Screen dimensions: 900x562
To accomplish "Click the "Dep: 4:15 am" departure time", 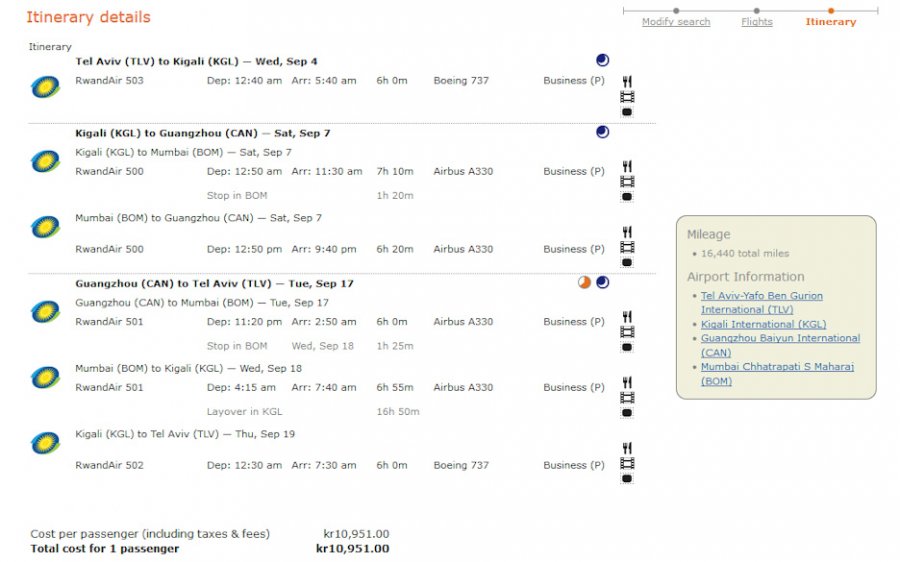I will coord(241,387).
